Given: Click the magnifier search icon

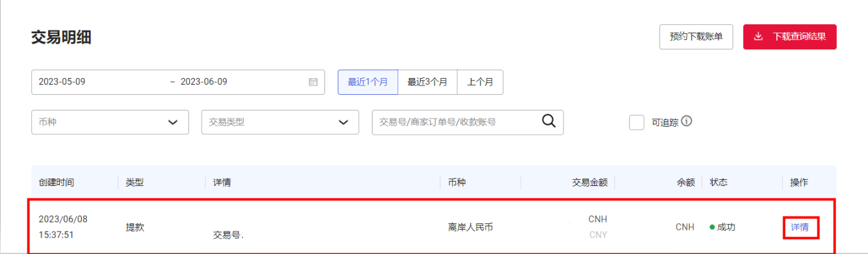Looking at the screenshot, I should coord(549,121).
